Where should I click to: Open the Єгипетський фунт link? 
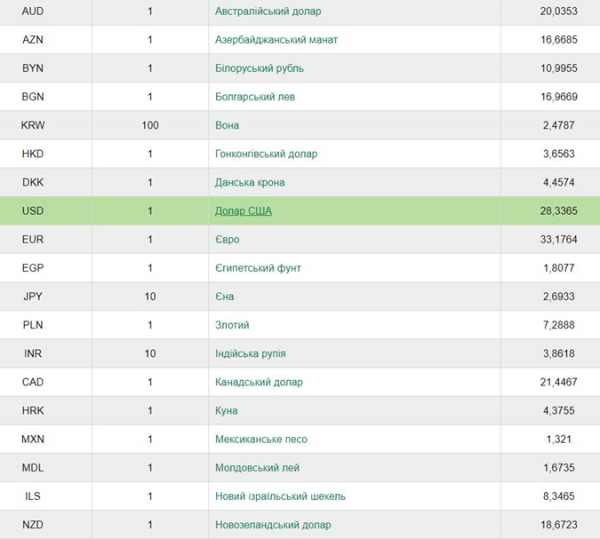pos(258,268)
